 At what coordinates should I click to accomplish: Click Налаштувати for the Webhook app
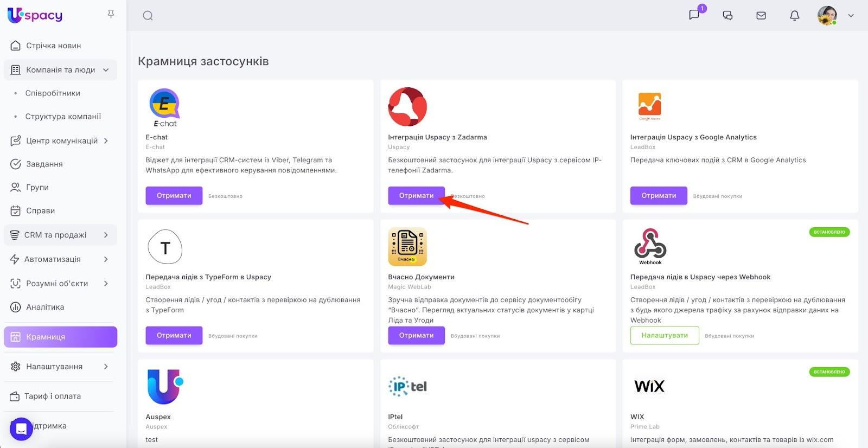[x=664, y=336]
